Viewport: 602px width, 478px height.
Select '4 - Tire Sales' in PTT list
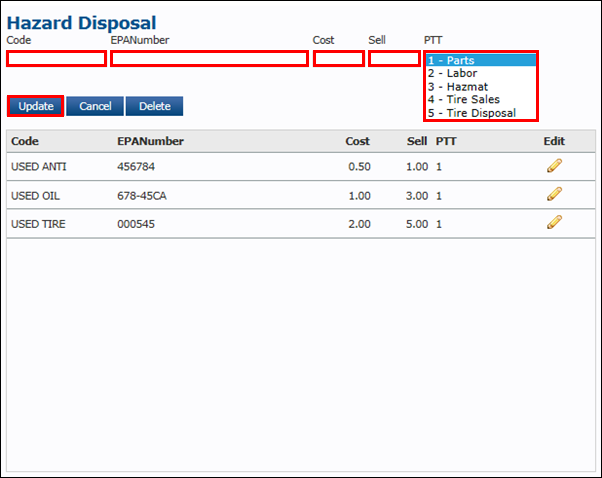tap(481, 99)
